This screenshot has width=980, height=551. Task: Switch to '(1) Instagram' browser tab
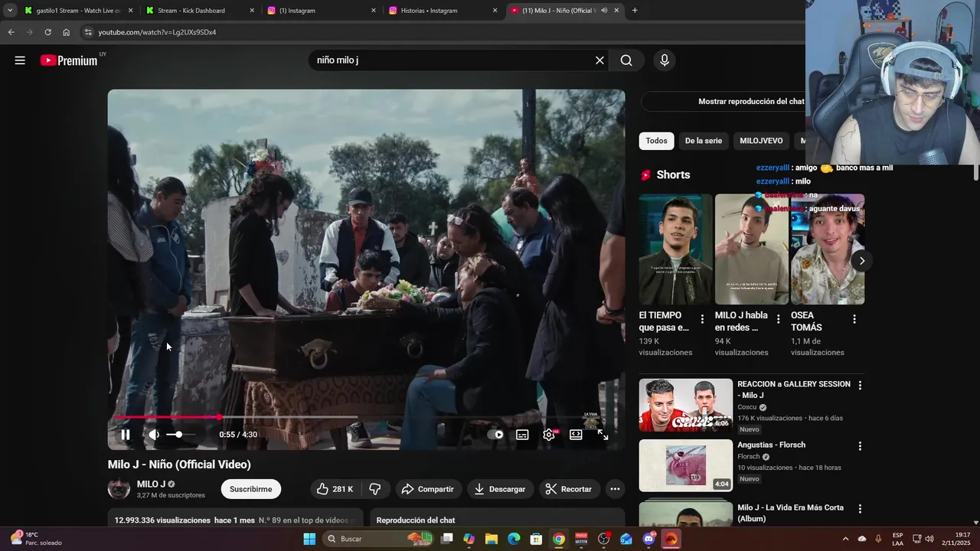click(321, 11)
